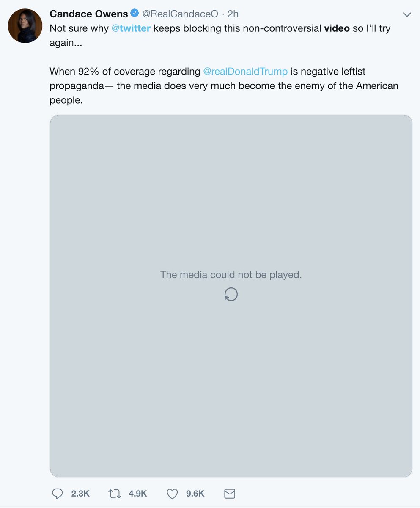The image size is (420, 508).
Task: Open the tweet via the 2h timestamp
Action: [x=233, y=14]
